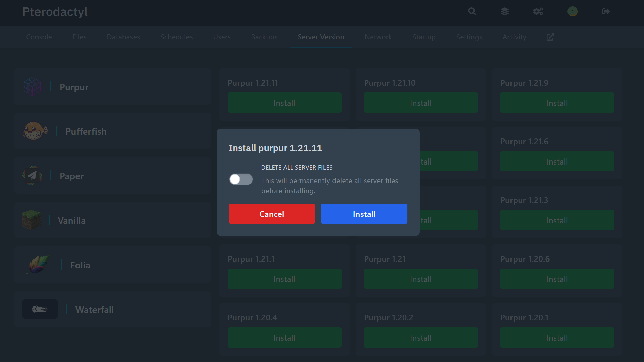Click the external link icon after Activity
Image resolution: width=644 pixels, height=362 pixels.
(550, 37)
